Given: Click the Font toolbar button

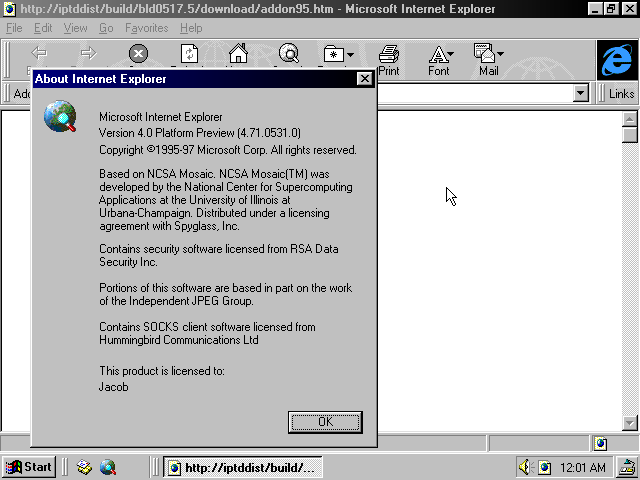Looking at the screenshot, I should (438, 60).
